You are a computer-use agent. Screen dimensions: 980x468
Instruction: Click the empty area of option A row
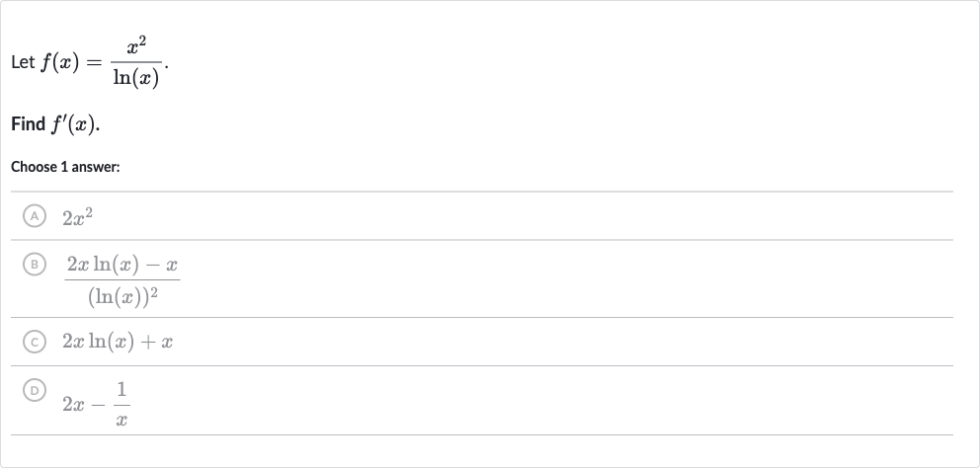coord(525,216)
